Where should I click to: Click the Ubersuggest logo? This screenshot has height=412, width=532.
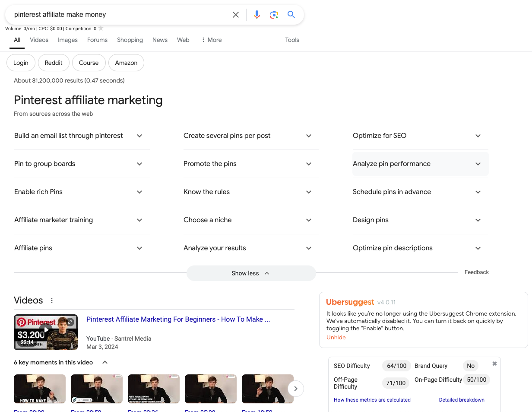coord(350,302)
